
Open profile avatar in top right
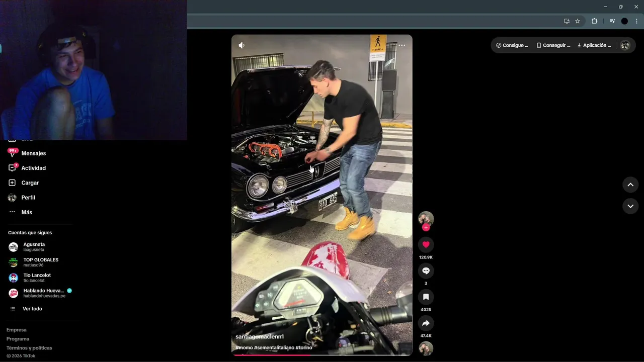(x=625, y=45)
